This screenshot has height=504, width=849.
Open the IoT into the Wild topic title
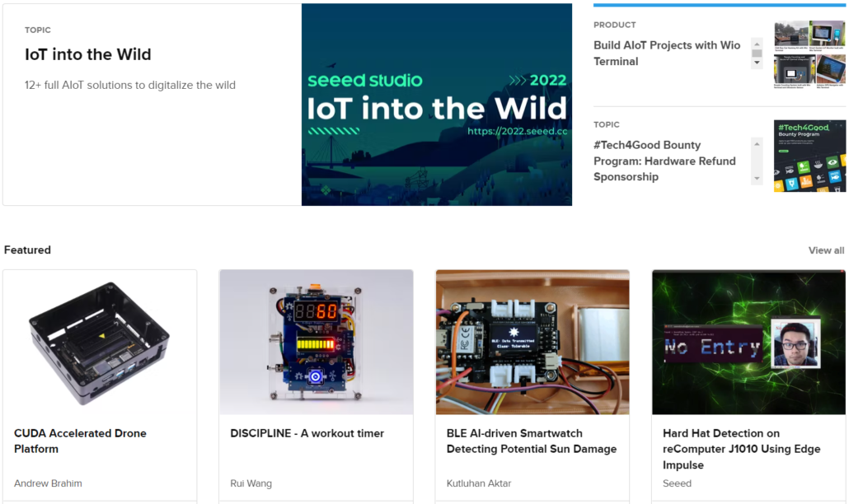tap(88, 55)
